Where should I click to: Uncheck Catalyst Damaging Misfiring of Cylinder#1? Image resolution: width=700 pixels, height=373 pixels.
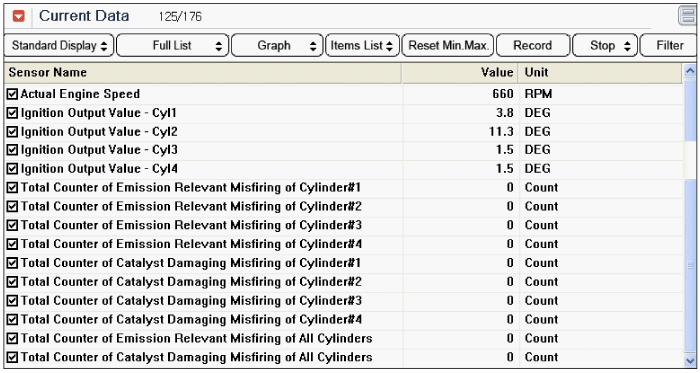pyautogui.click(x=12, y=263)
